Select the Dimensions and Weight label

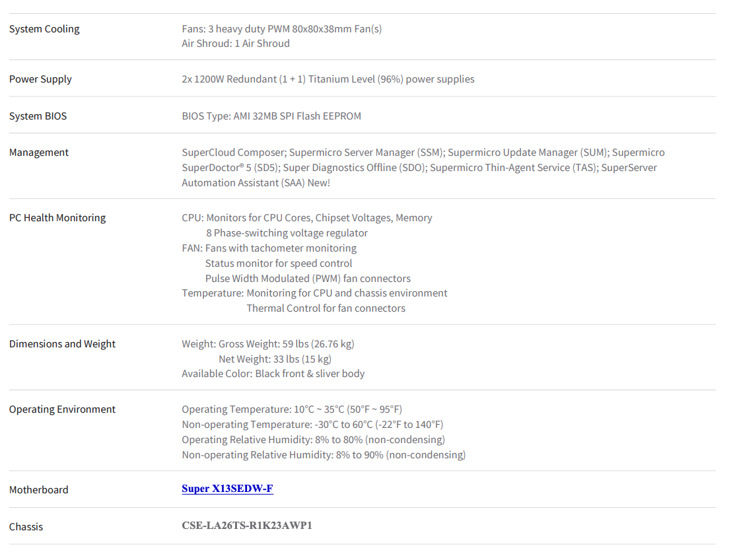(x=62, y=343)
